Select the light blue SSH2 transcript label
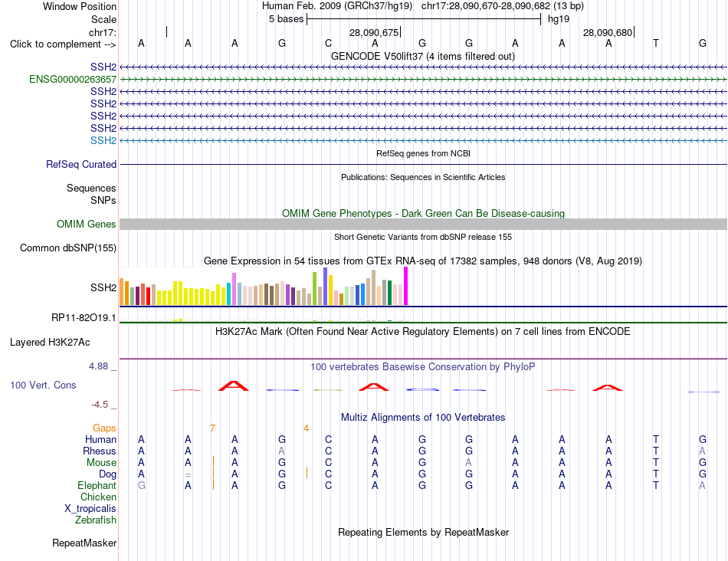The height and width of the screenshot is (561, 728). pyautogui.click(x=103, y=140)
